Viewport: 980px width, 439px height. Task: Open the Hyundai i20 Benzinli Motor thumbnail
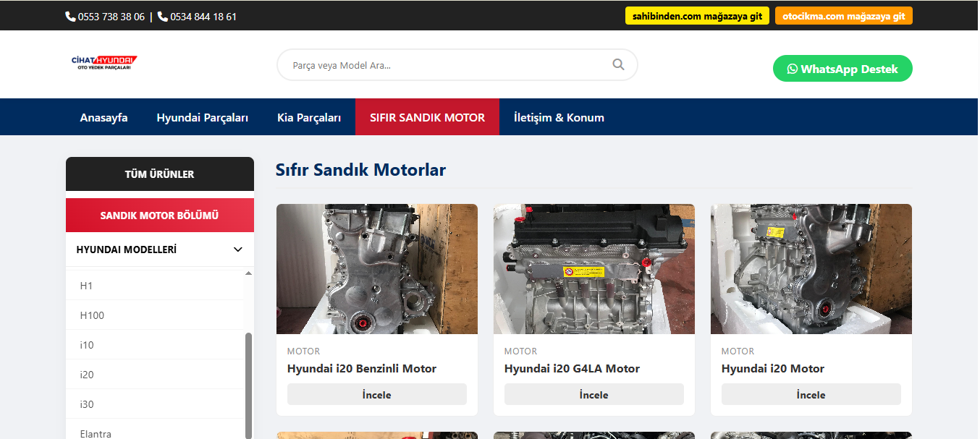(x=376, y=268)
